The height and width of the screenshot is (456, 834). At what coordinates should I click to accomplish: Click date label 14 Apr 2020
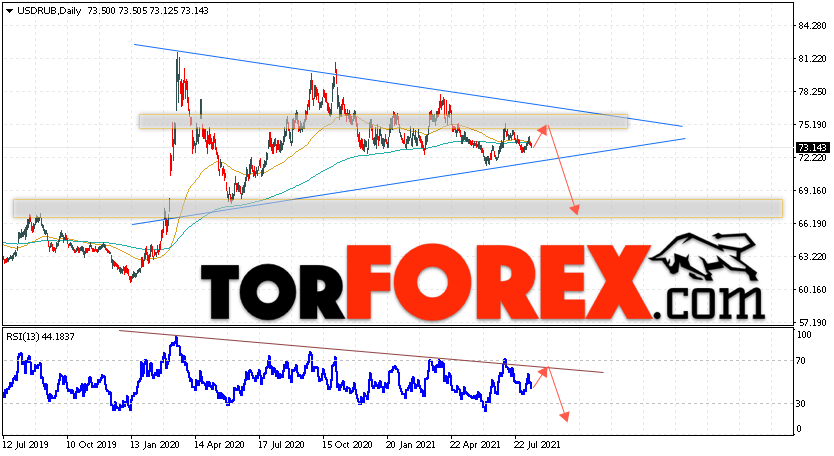click(x=218, y=444)
